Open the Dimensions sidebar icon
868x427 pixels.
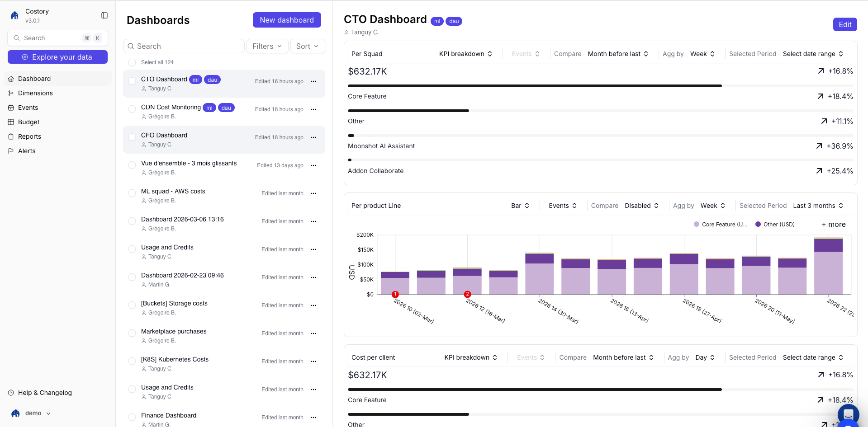pos(11,93)
